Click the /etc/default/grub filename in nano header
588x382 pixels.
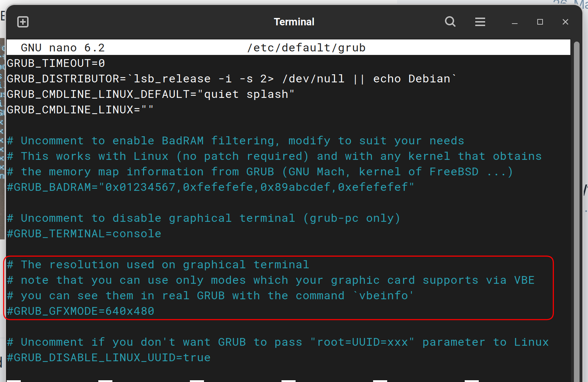click(x=306, y=48)
